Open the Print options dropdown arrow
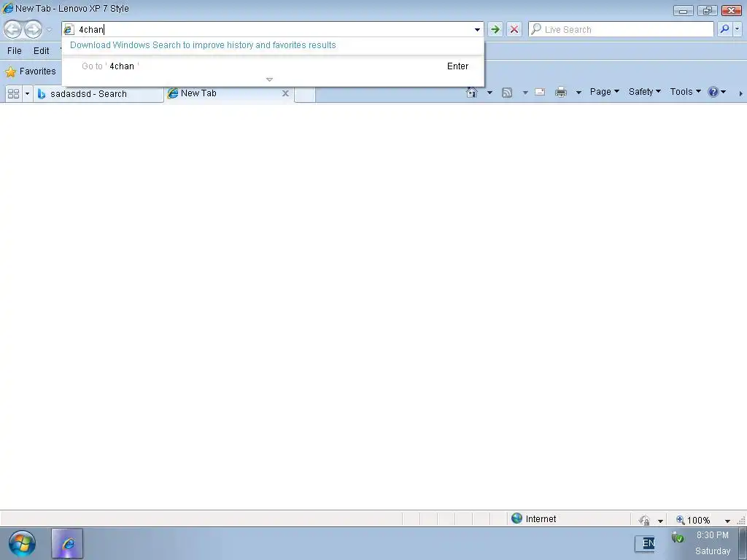 [x=578, y=93]
